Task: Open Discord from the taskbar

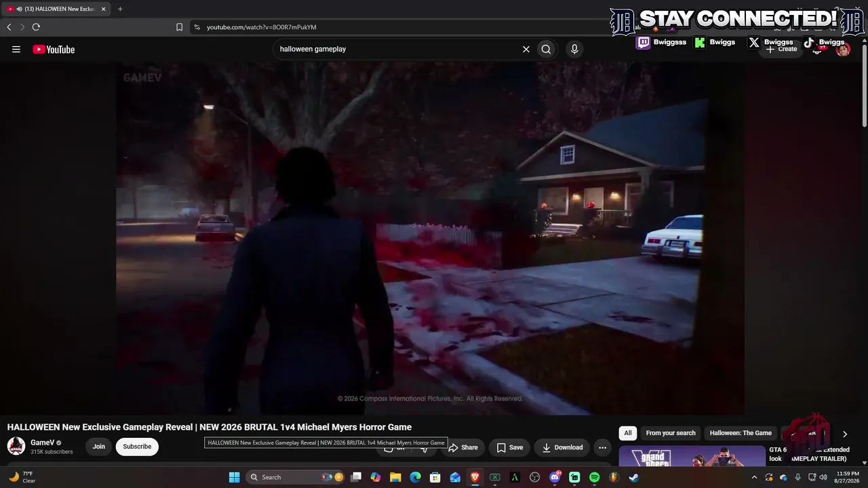Action: (555, 477)
